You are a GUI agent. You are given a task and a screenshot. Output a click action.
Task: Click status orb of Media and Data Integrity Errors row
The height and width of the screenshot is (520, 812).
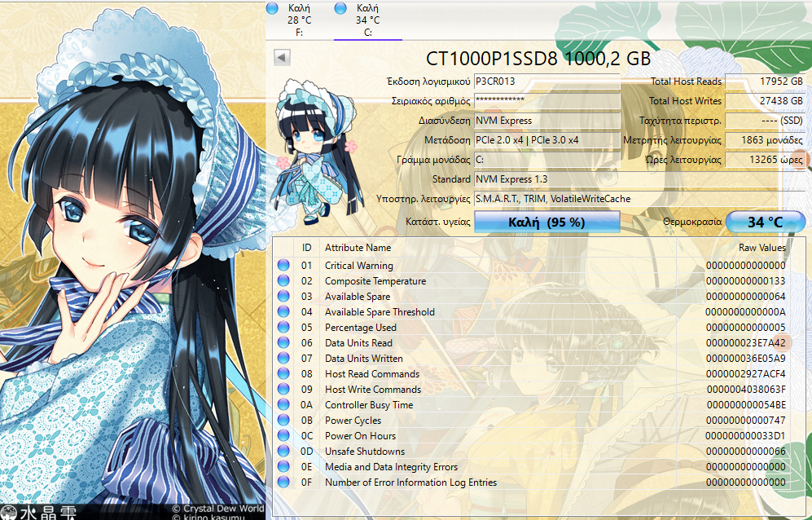(x=283, y=466)
